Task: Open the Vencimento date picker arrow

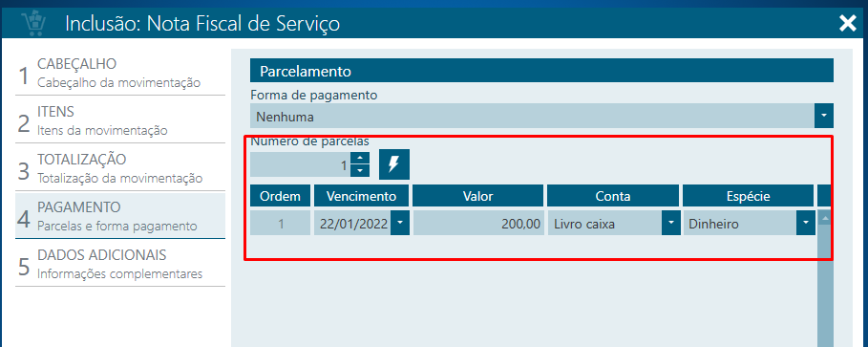Action: pyautogui.click(x=400, y=224)
